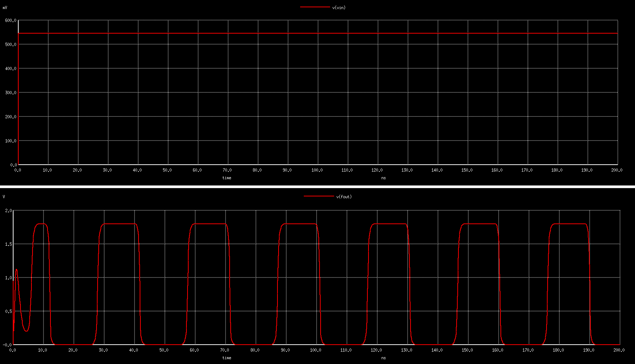Click the 'time' axis label under fout plot

click(x=227, y=358)
